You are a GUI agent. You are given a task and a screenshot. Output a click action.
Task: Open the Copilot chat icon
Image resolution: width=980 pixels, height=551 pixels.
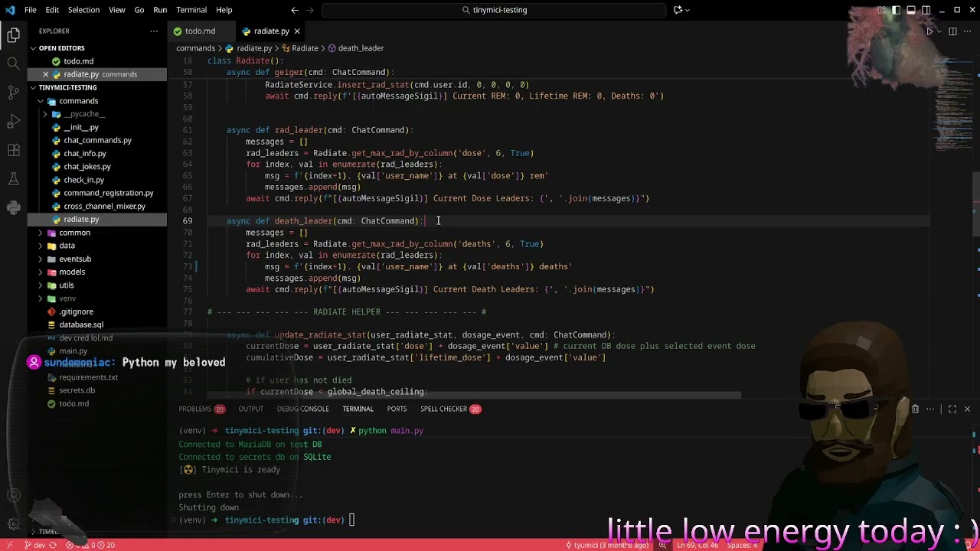[x=678, y=10]
